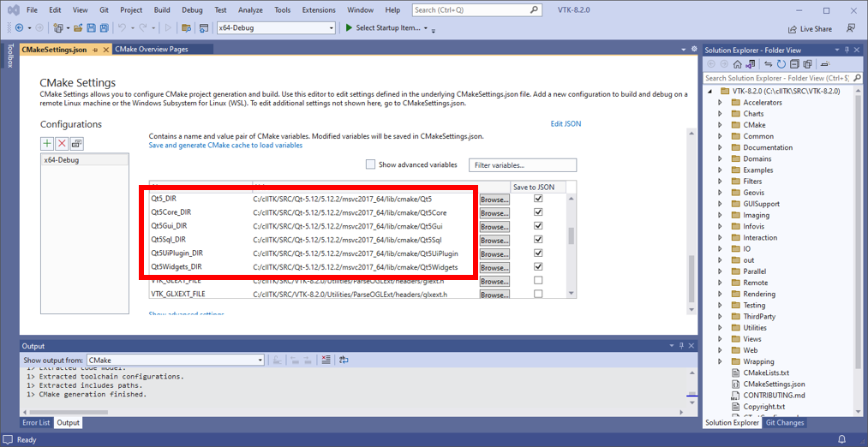868x447 pixels.
Task: Uncheck Save to JSON for Qt5Widgets_DIR
Action: (x=537, y=266)
